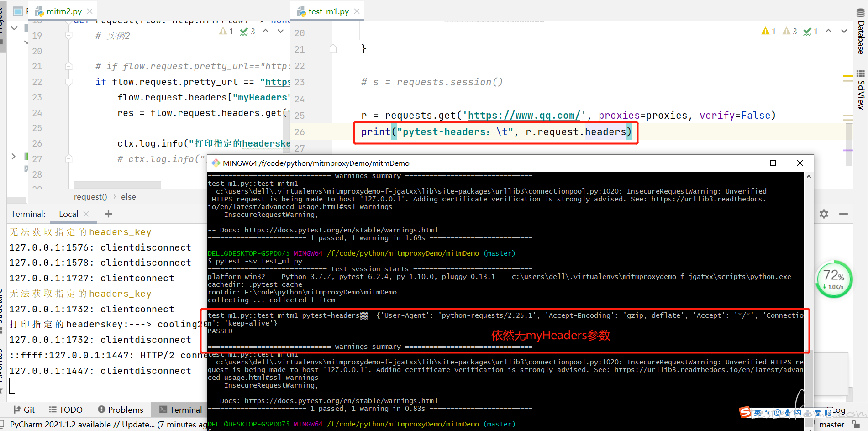The width and height of the screenshot is (868, 431).
Task: Collapse the project tree node chevron
Action: click(x=14, y=28)
